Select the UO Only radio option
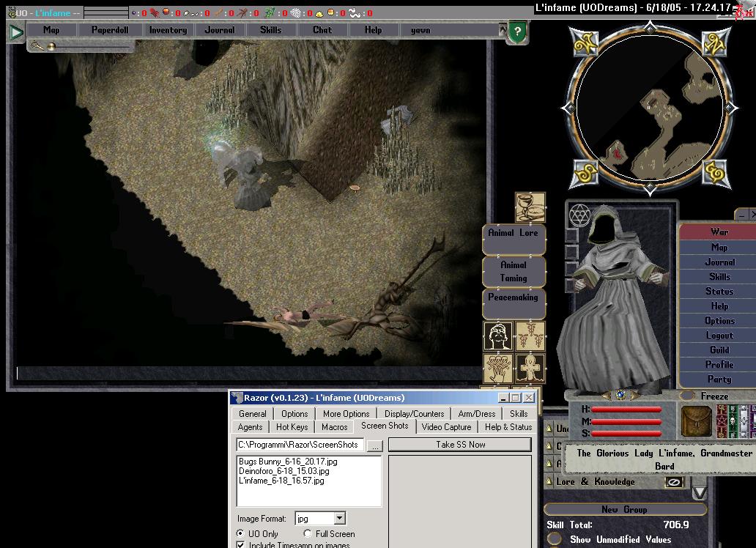The image size is (756, 548). (x=240, y=533)
